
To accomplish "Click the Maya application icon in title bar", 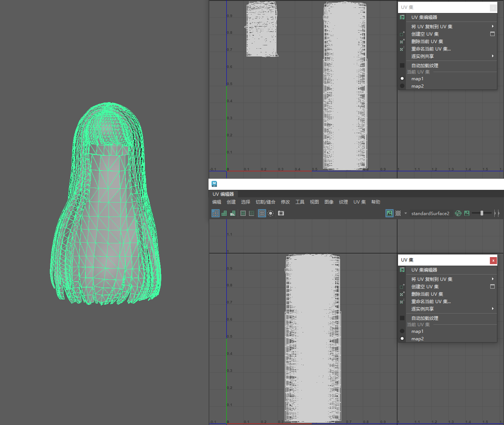I will tap(214, 184).
